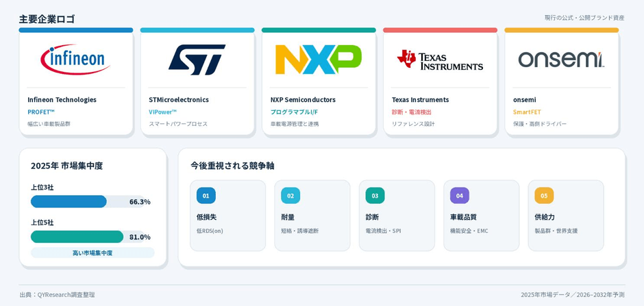The width and height of the screenshot is (644, 306).
Task: Select the STMicroelectronics company name
Action: coord(179,100)
